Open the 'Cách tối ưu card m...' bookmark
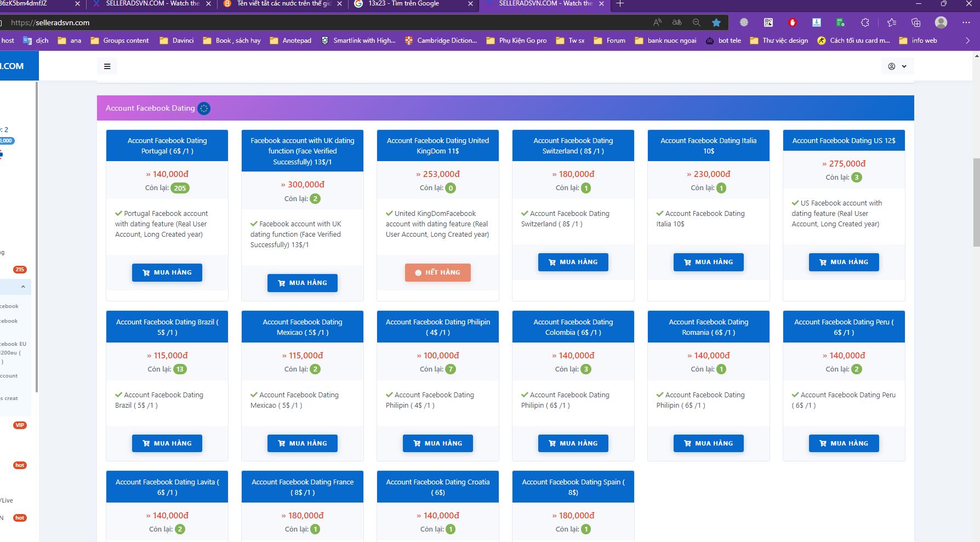 tap(853, 41)
